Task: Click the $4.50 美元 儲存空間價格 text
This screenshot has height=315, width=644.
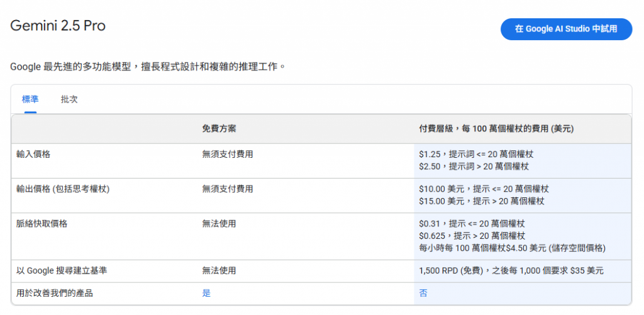Action: (x=512, y=248)
